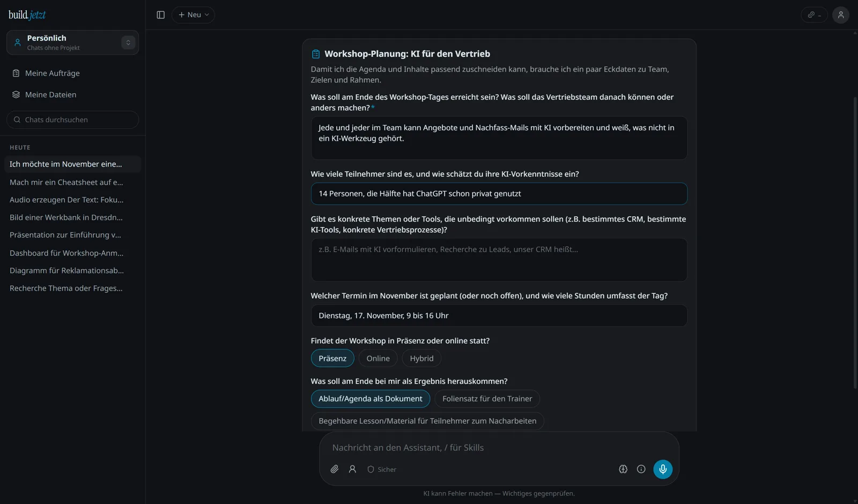Click the Meine Aufträge clipboard icon
The image size is (858, 504).
point(16,73)
